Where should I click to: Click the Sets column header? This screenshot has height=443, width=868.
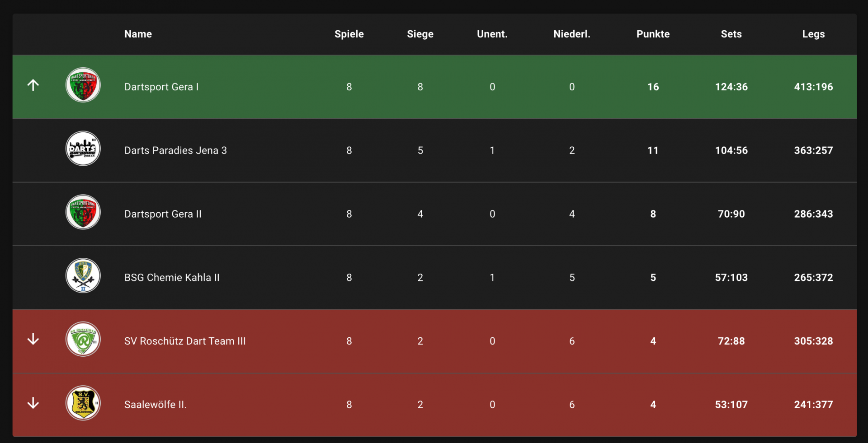tap(731, 34)
